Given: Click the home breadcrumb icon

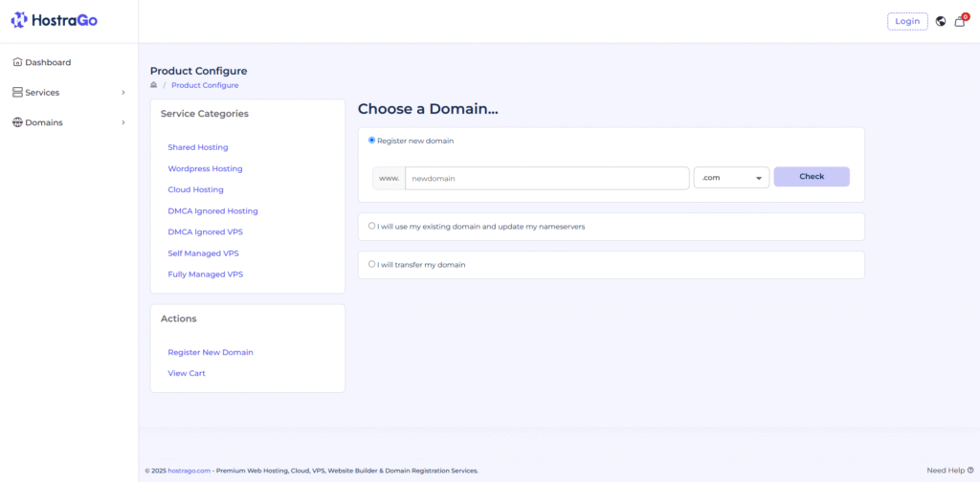Looking at the screenshot, I should [154, 85].
